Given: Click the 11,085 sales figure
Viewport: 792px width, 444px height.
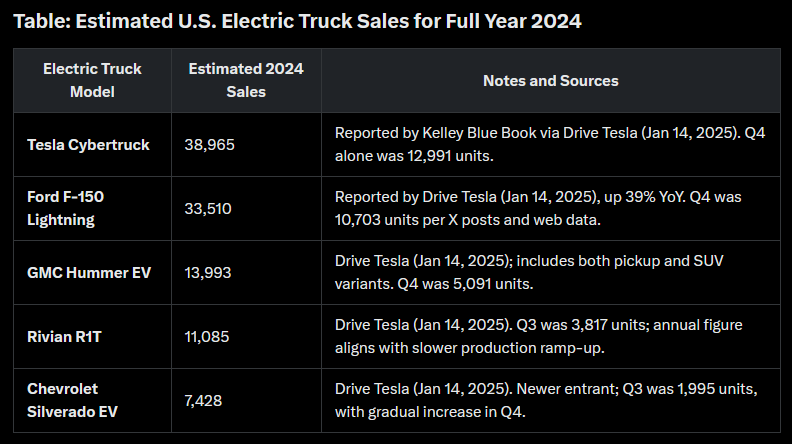Looking at the screenshot, I should (x=208, y=336).
